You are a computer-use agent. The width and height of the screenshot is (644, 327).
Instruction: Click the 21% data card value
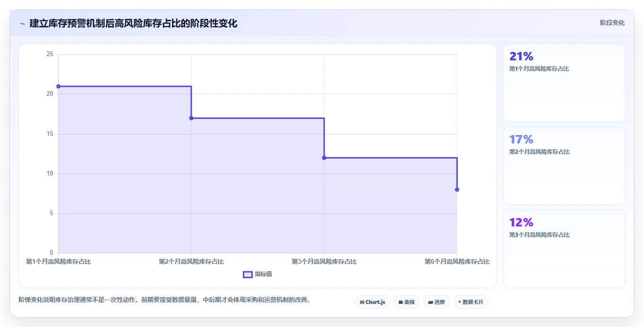pos(521,56)
